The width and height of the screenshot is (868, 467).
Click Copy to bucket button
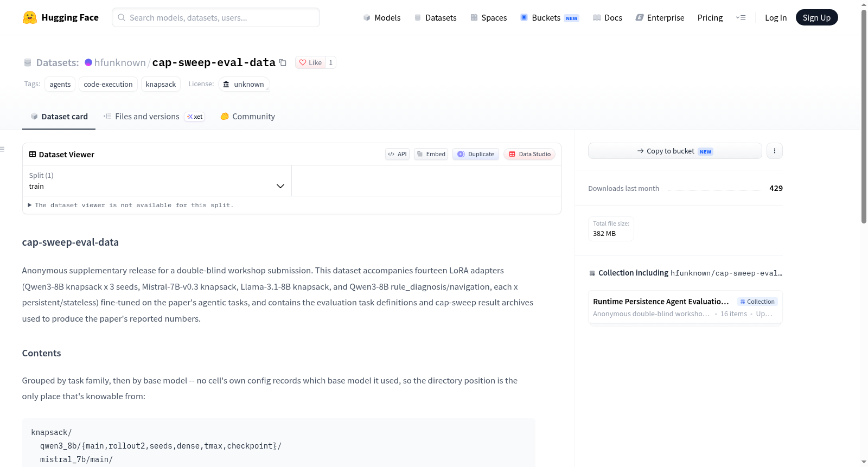tap(675, 151)
